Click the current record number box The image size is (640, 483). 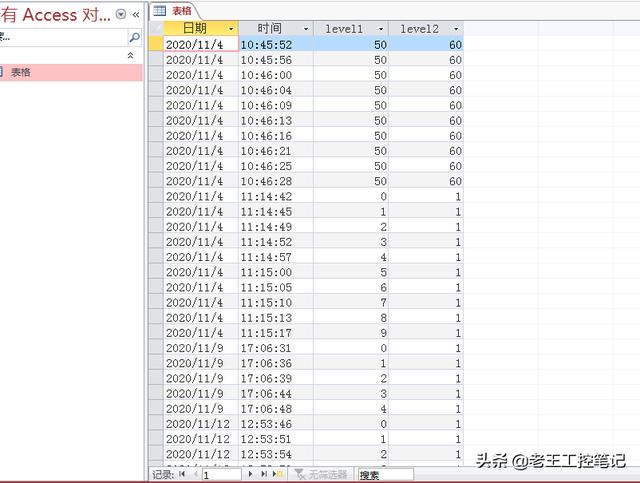pyautogui.click(x=222, y=475)
